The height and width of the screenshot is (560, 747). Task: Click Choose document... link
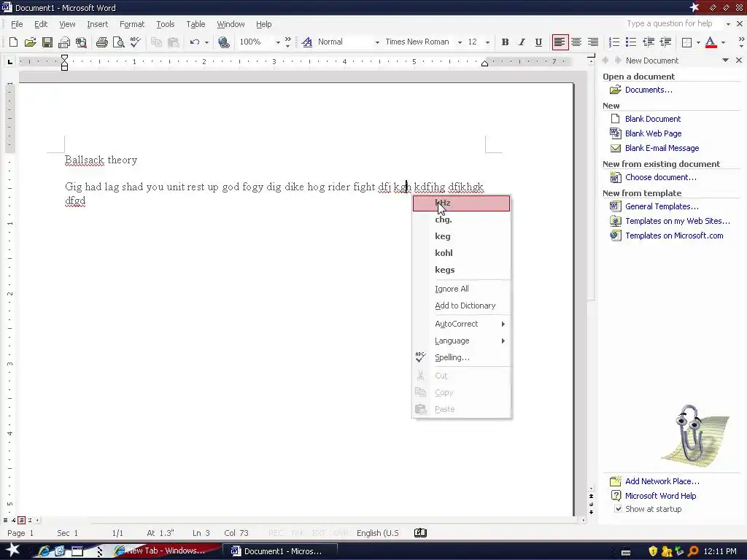660,177
